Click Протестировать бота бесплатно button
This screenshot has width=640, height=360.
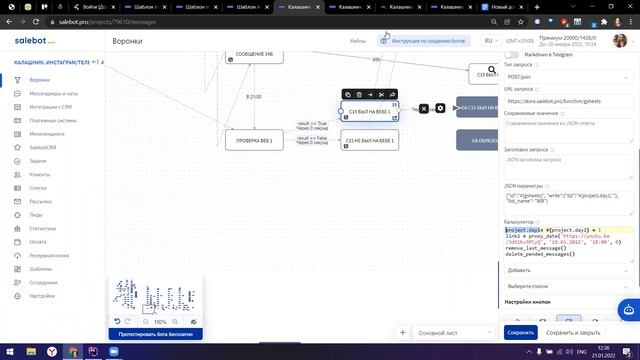pos(156,334)
